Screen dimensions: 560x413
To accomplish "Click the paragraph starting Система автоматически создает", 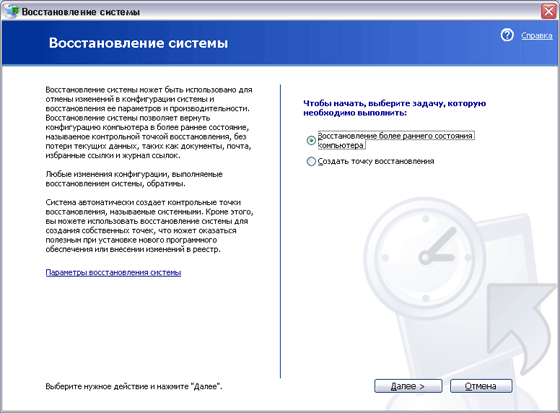I will (149, 226).
